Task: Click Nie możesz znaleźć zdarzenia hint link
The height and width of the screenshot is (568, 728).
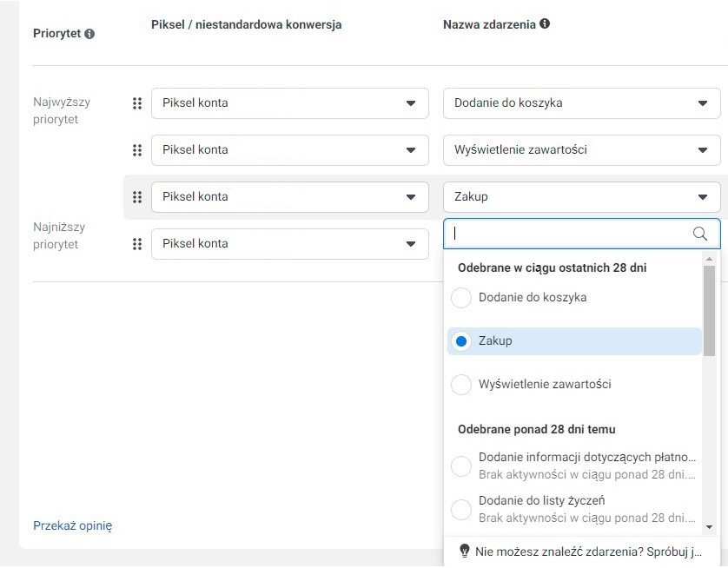Action: coord(588,551)
